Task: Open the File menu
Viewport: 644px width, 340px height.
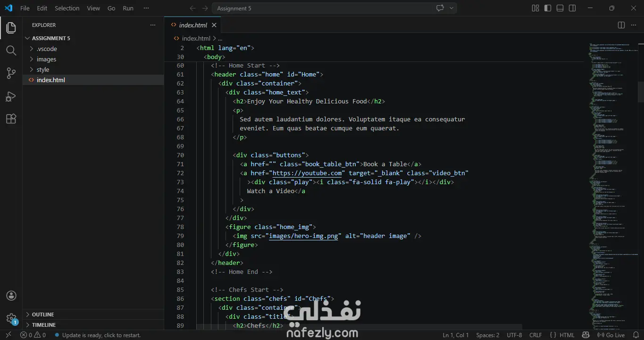Action: tap(25, 8)
